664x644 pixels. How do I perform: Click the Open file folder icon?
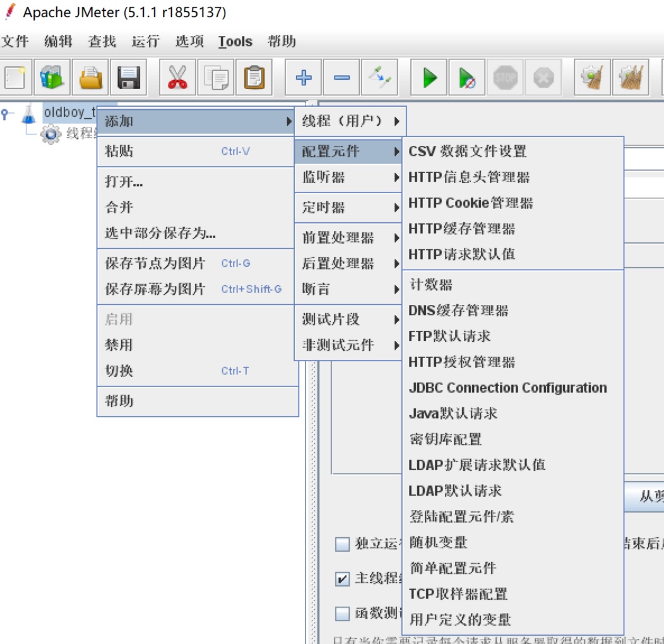click(90, 78)
